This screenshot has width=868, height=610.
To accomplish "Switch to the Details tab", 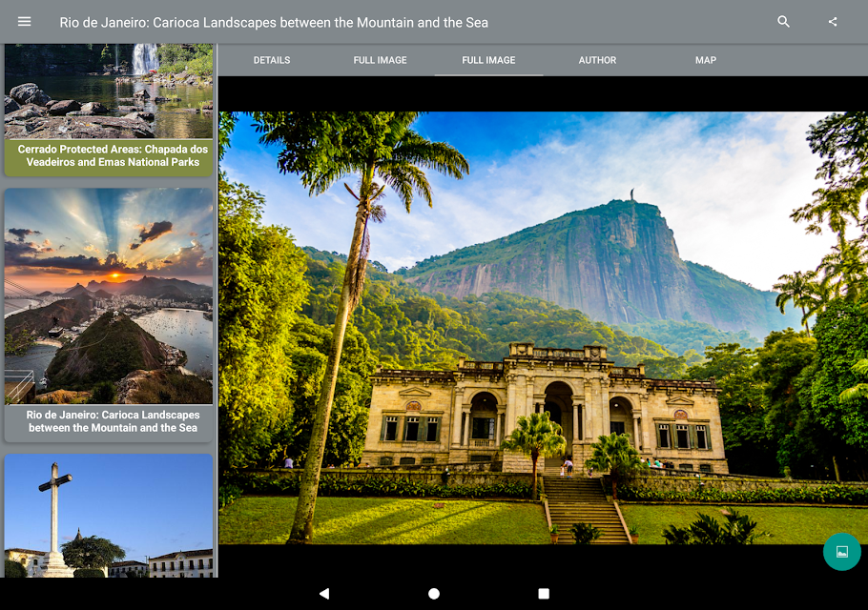I will click(271, 60).
